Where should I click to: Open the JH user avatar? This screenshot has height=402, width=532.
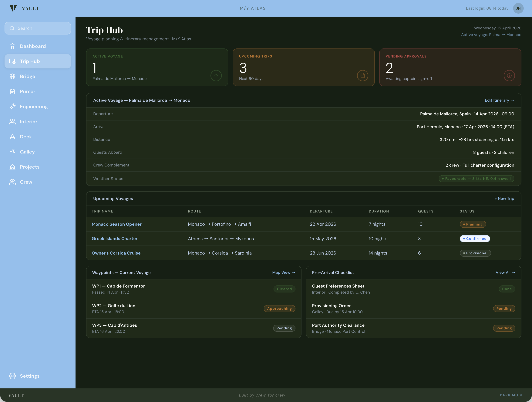tap(518, 8)
